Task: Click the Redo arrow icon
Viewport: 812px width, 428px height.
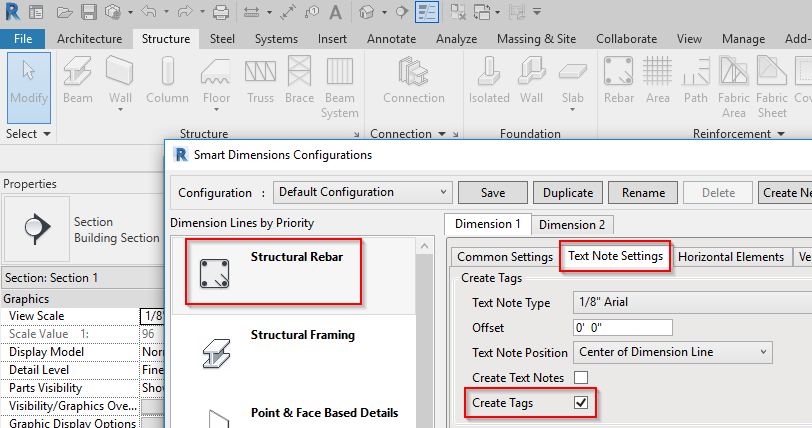Action: click(185, 11)
